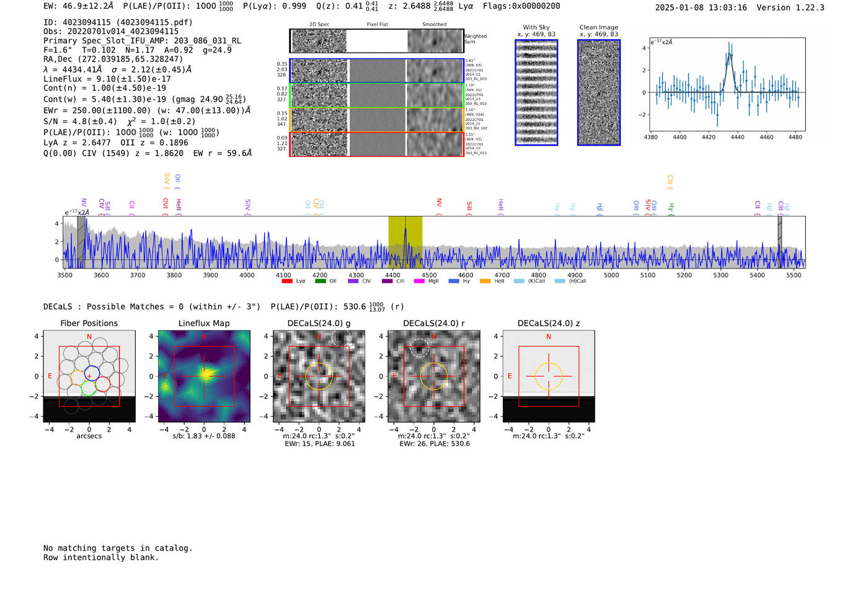This screenshot has height=591, width=868.
Task: Click the 'EWr: 15, PLAE: 9.061' caption
Action: 320,444
